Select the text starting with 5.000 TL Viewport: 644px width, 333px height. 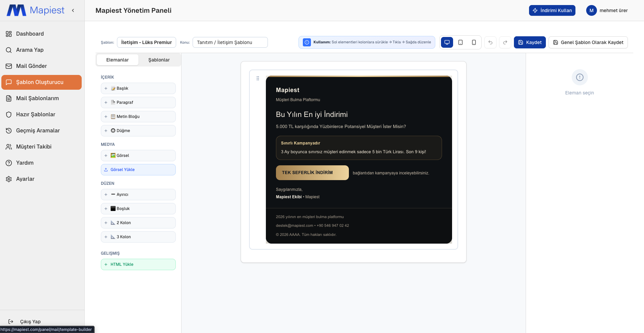click(x=341, y=127)
